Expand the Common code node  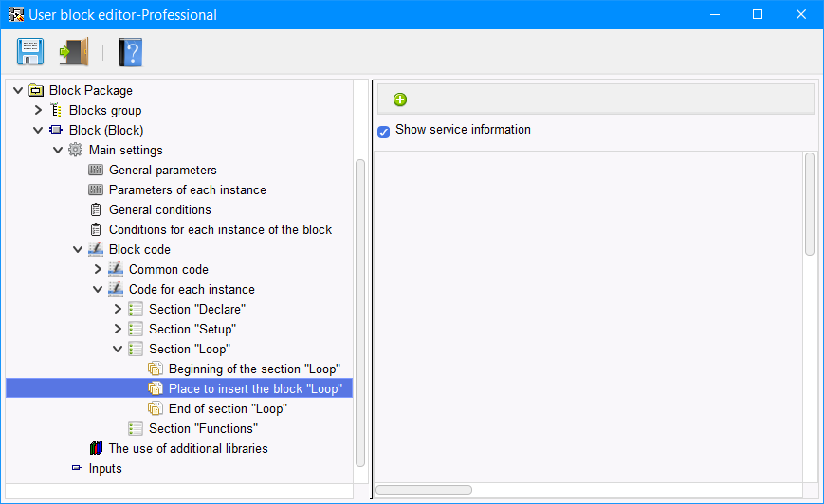tap(98, 269)
